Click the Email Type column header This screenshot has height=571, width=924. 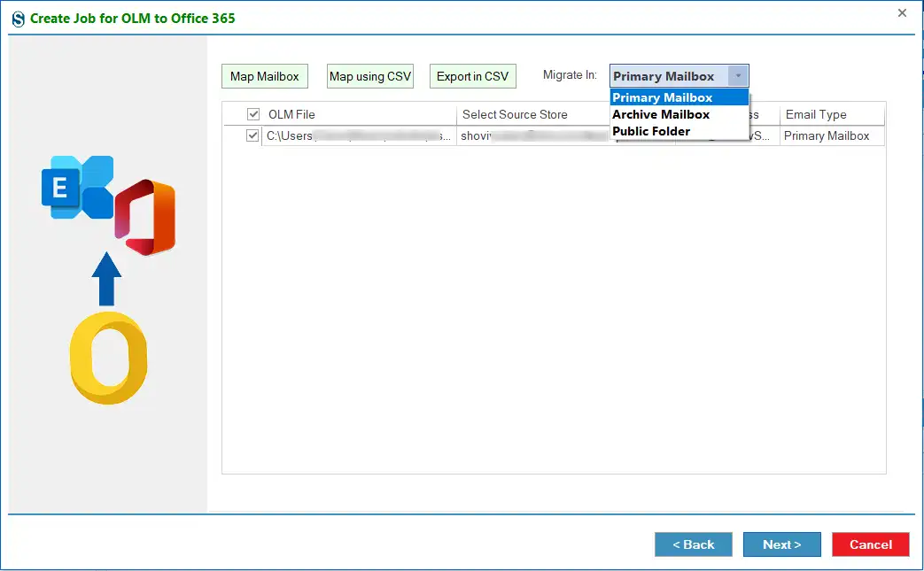pyautogui.click(x=832, y=114)
